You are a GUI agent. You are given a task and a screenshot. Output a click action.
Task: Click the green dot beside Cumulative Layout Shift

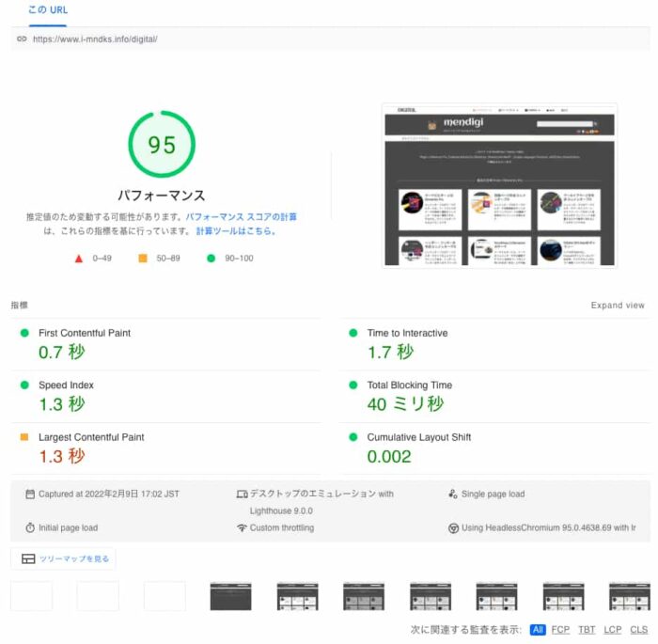(353, 437)
